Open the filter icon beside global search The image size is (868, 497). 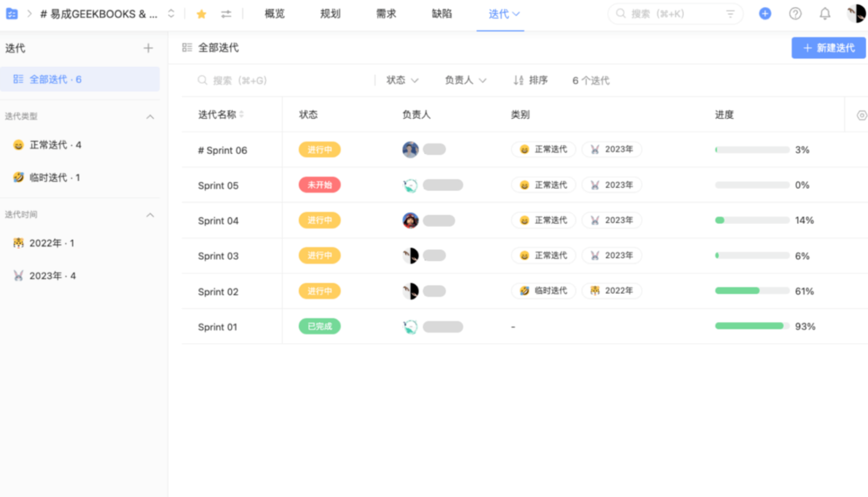pyautogui.click(x=730, y=14)
